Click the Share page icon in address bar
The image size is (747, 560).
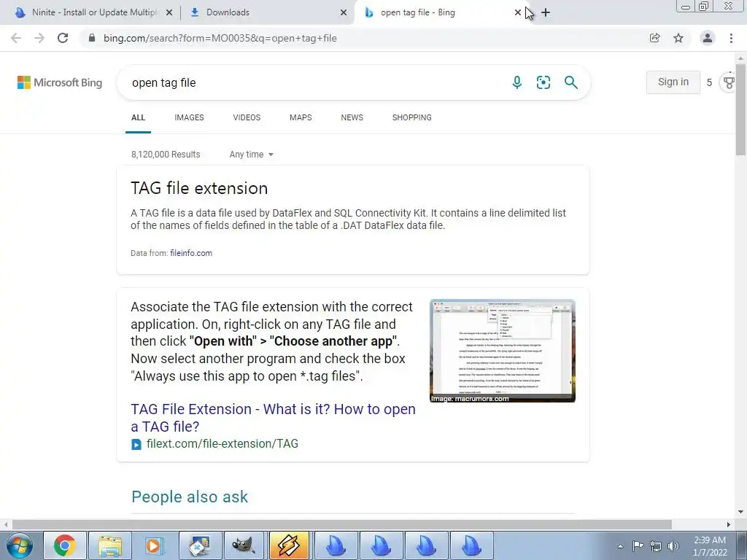click(x=655, y=38)
